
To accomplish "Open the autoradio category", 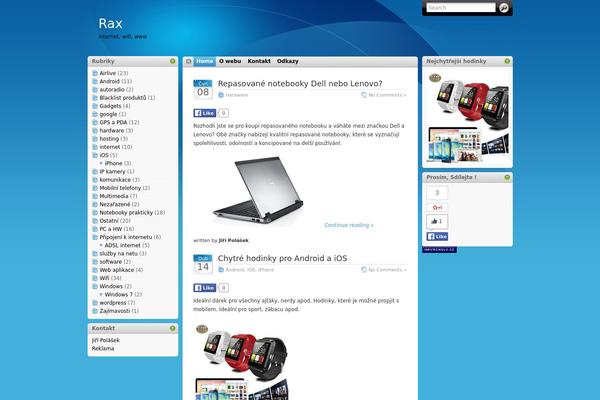I will point(112,90).
